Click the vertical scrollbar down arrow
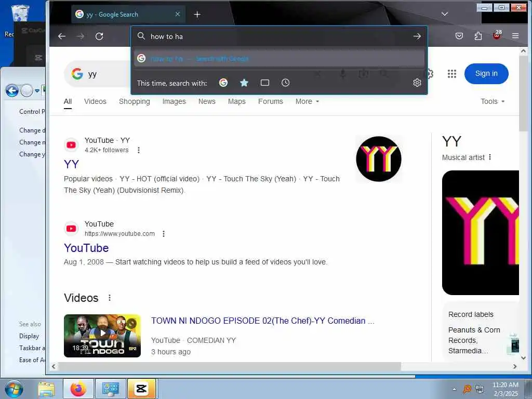Screen dimensions: 532x399 tap(523, 357)
